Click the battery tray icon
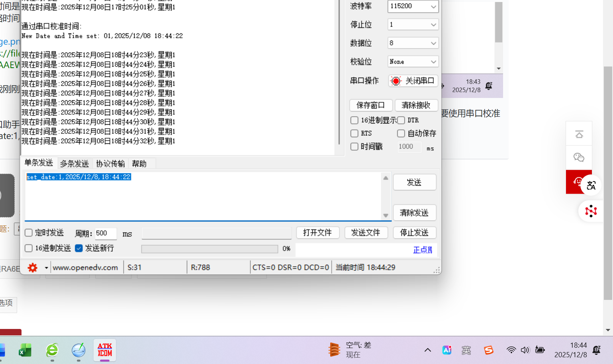The width and height of the screenshot is (613, 364). pos(540,350)
